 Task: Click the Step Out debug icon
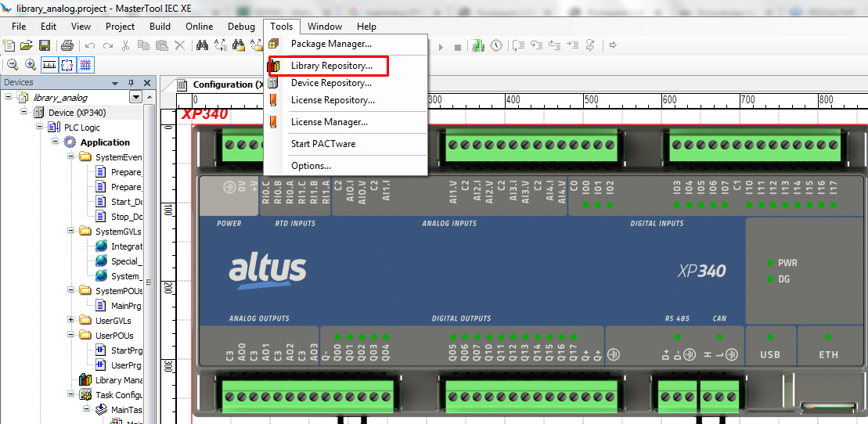(555, 45)
